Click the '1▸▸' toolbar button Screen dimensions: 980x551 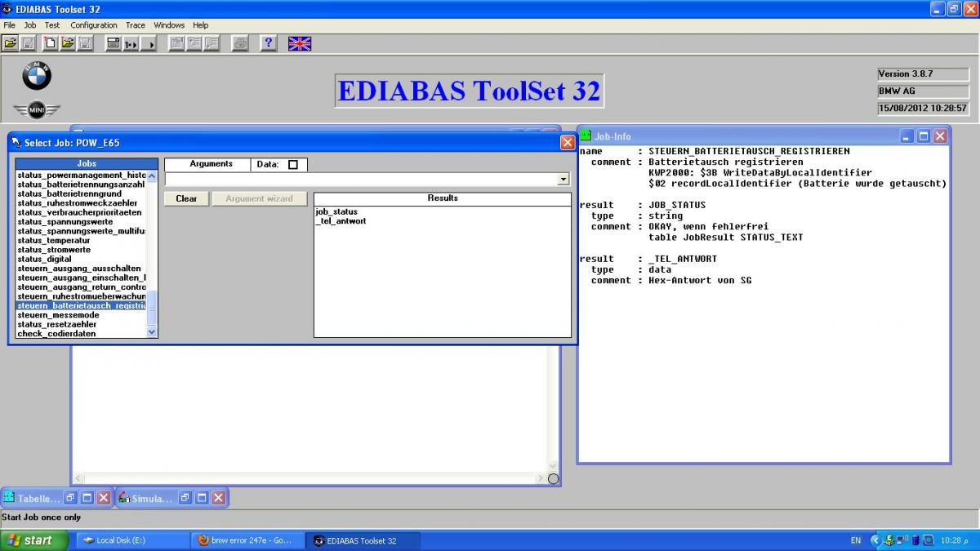click(x=131, y=43)
